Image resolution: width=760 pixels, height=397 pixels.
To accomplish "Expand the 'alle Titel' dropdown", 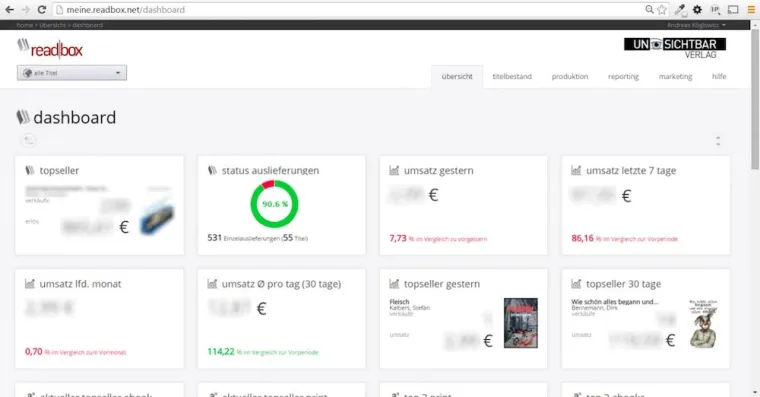I will (72, 73).
